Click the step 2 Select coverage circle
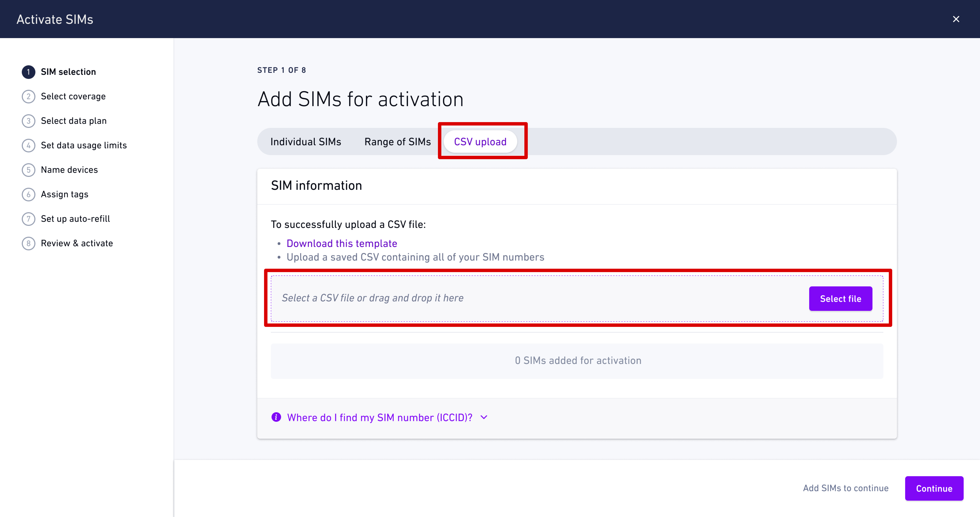 29,96
